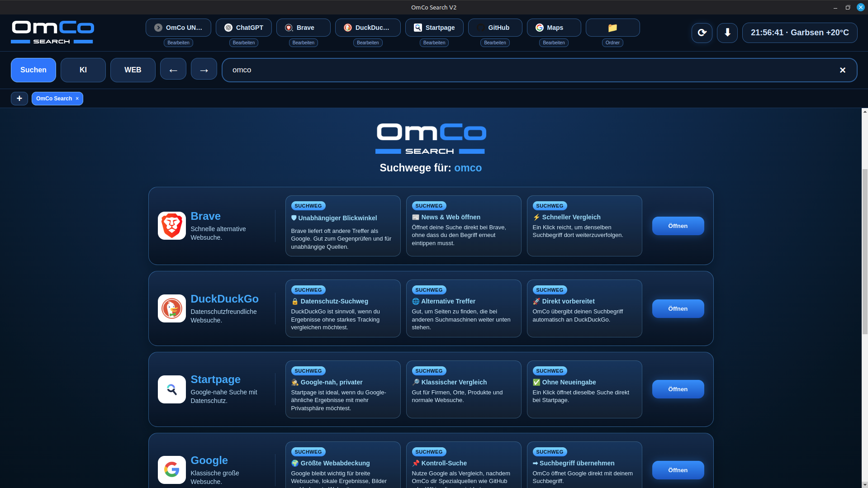
Task: Edit the GitHub bookmark via Bearbeiten
Action: [x=495, y=43]
